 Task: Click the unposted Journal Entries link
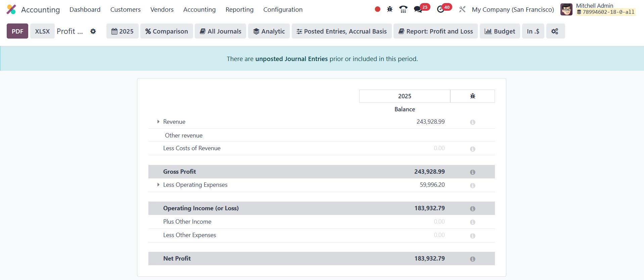pos(291,59)
